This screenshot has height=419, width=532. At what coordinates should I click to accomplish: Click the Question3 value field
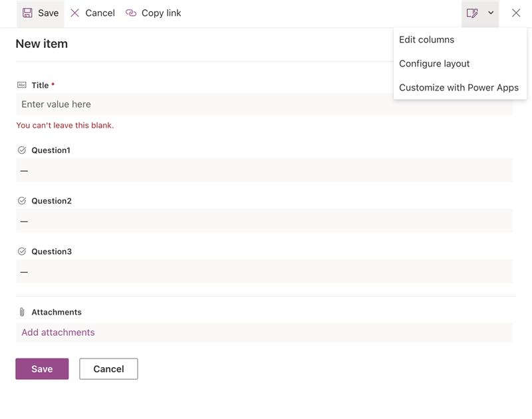pyautogui.click(x=264, y=271)
